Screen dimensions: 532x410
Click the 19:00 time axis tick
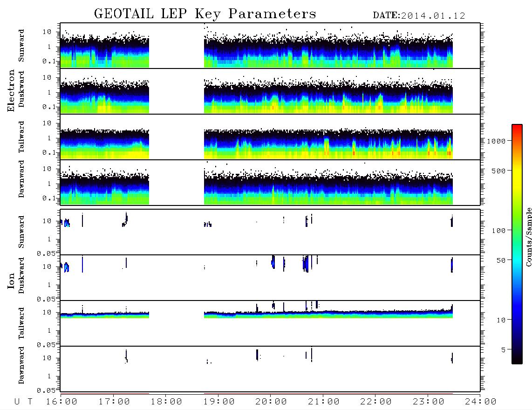tap(219, 402)
